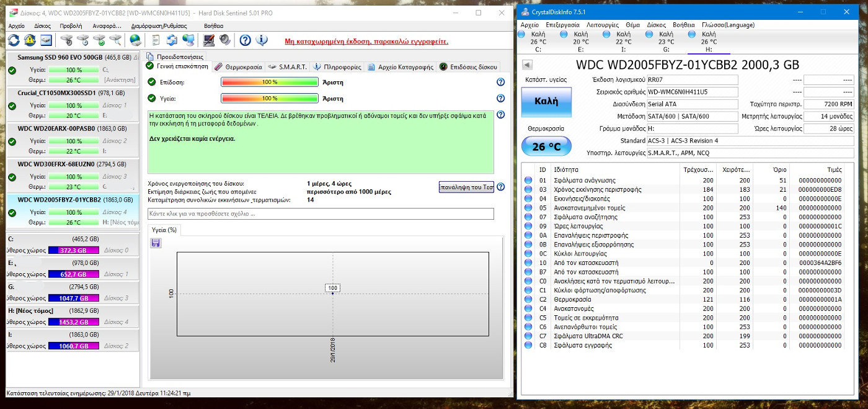Click the blue question mark toolbar icon
This screenshot has width=868, height=409.
pos(245,40)
